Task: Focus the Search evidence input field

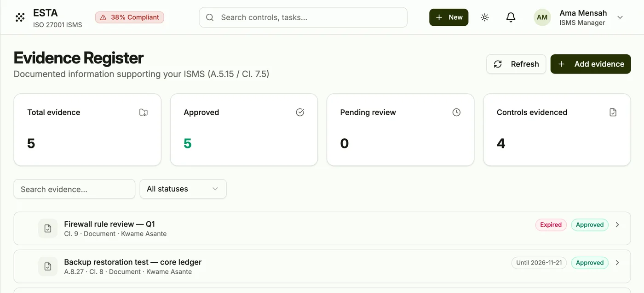Action: (75, 189)
